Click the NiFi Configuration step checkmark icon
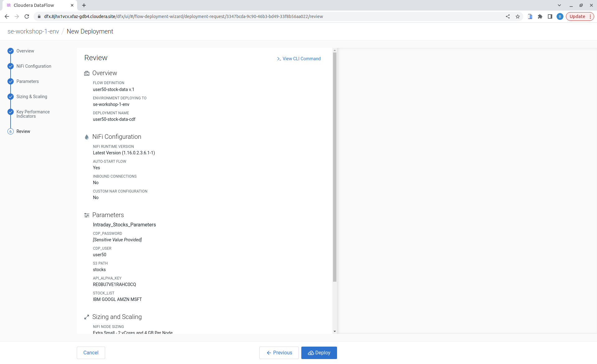The height and width of the screenshot is (364, 597). 11,66
